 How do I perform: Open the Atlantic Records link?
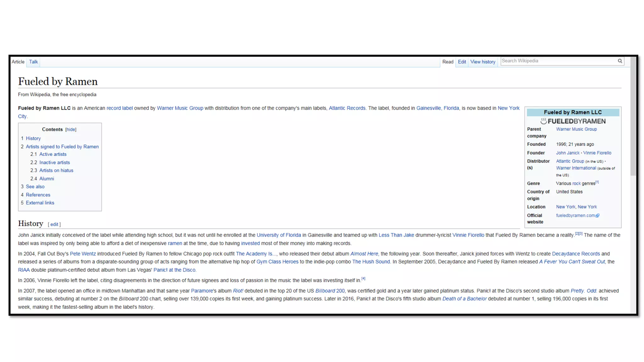[347, 108]
